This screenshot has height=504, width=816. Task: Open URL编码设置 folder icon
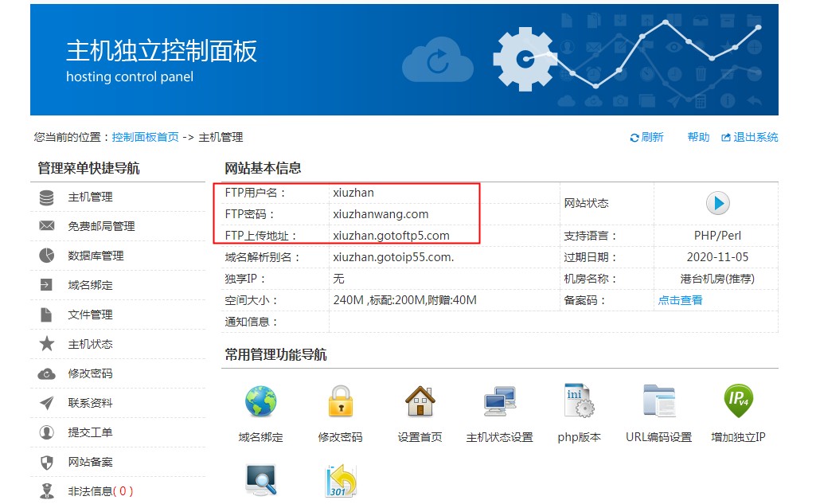[658, 402]
